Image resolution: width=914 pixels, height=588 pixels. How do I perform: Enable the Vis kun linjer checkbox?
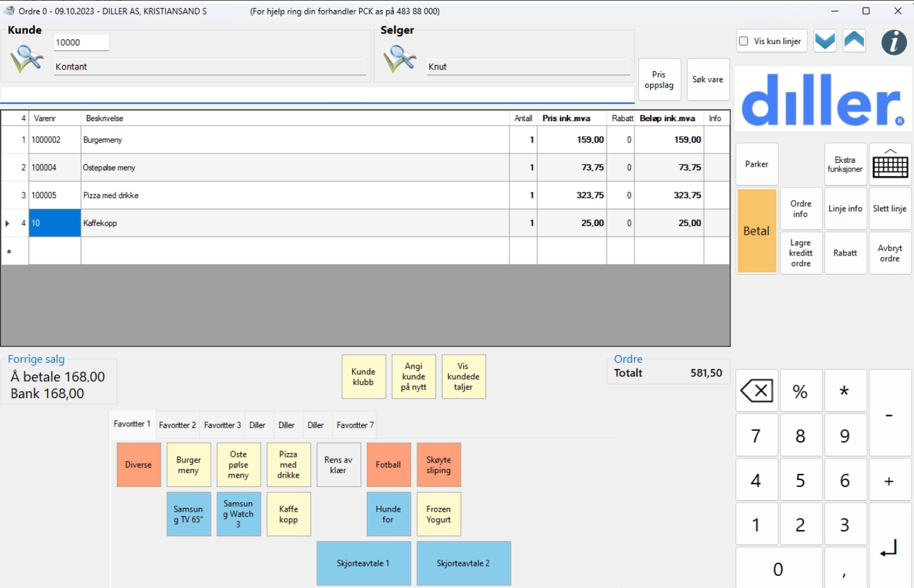[744, 41]
